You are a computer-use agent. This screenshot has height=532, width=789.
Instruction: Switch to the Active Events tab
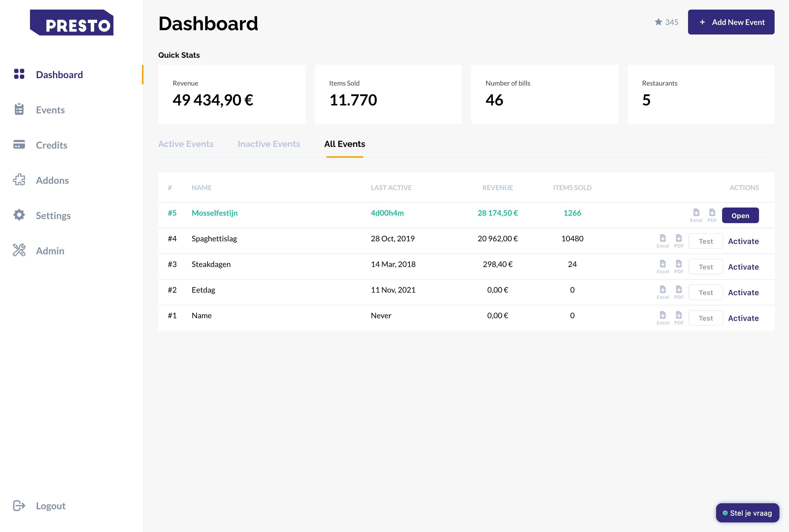(186, 144)
